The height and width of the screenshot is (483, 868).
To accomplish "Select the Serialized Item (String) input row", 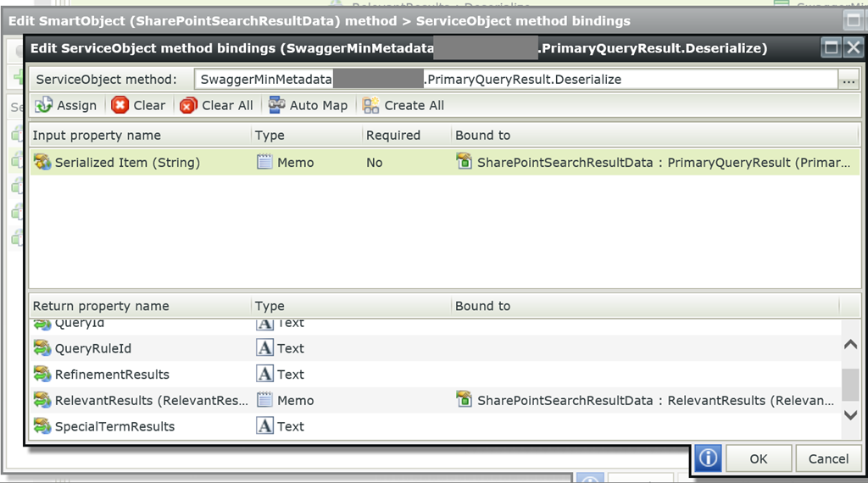I will point(444,162).
